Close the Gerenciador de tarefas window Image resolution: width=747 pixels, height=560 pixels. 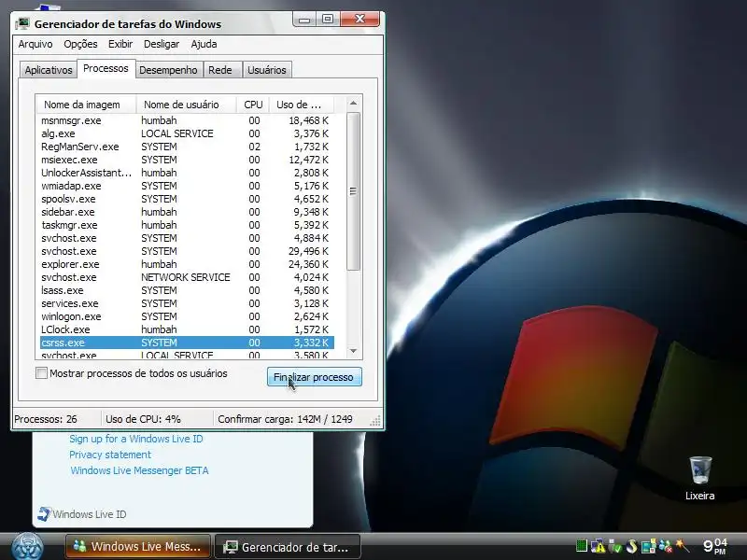click(x=359, y=20)
